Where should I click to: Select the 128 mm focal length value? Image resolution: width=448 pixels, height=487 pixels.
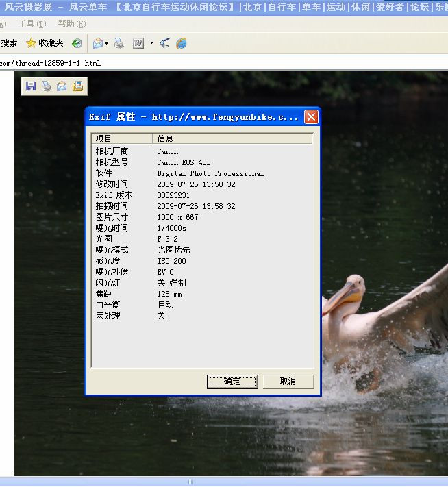point(170,294)
